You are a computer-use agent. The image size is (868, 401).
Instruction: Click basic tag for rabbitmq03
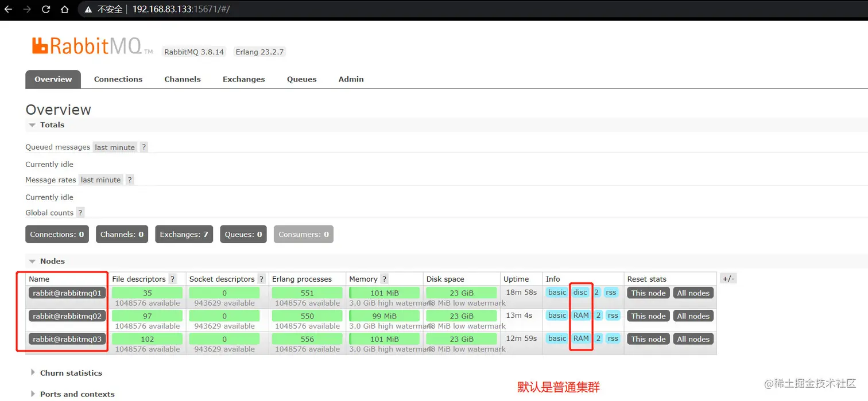pyautogui.click(x=557, y=338)
